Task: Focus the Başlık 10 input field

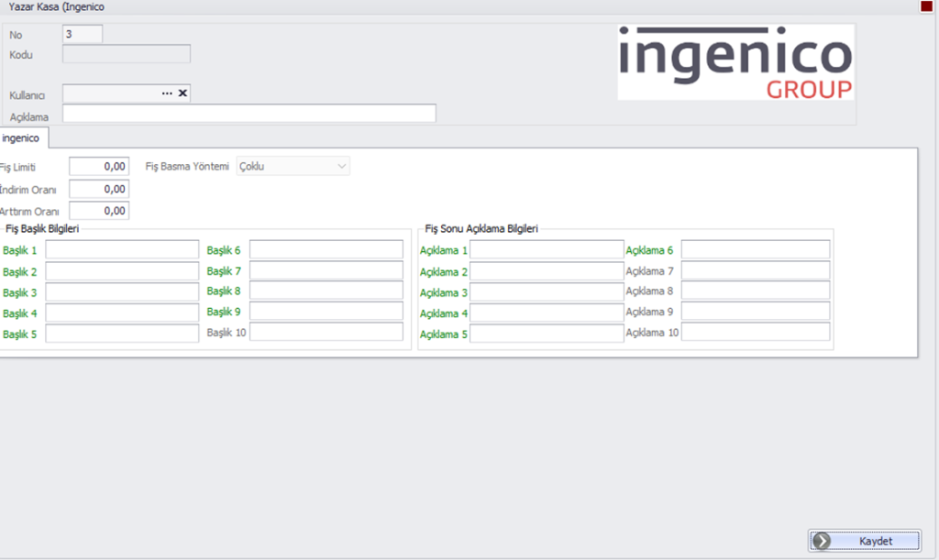Action: [x=326, y=332]
